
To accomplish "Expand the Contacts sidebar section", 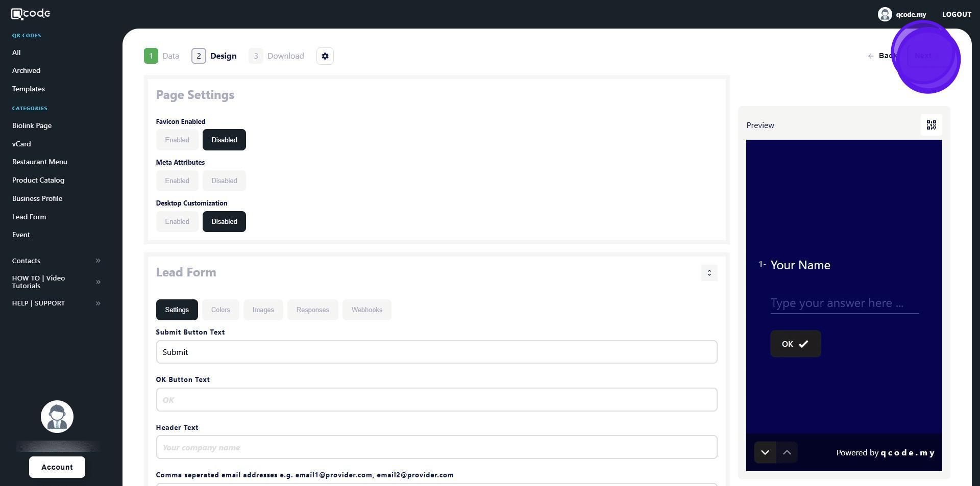I will coord(98,261).
